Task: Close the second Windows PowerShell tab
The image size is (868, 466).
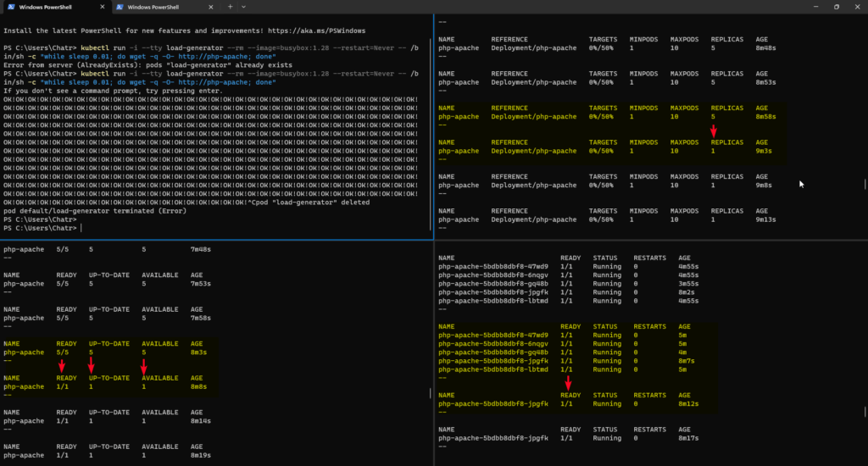Action: (x=211, y=7)
